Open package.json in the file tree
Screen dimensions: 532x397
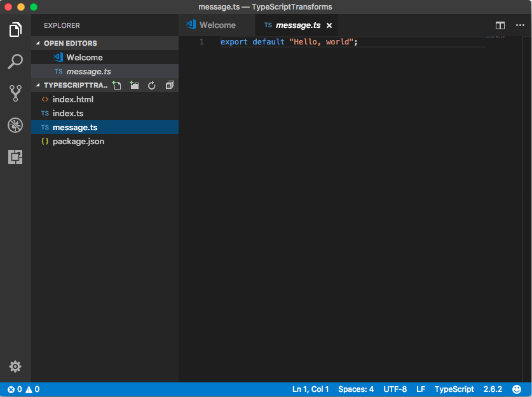105,142
